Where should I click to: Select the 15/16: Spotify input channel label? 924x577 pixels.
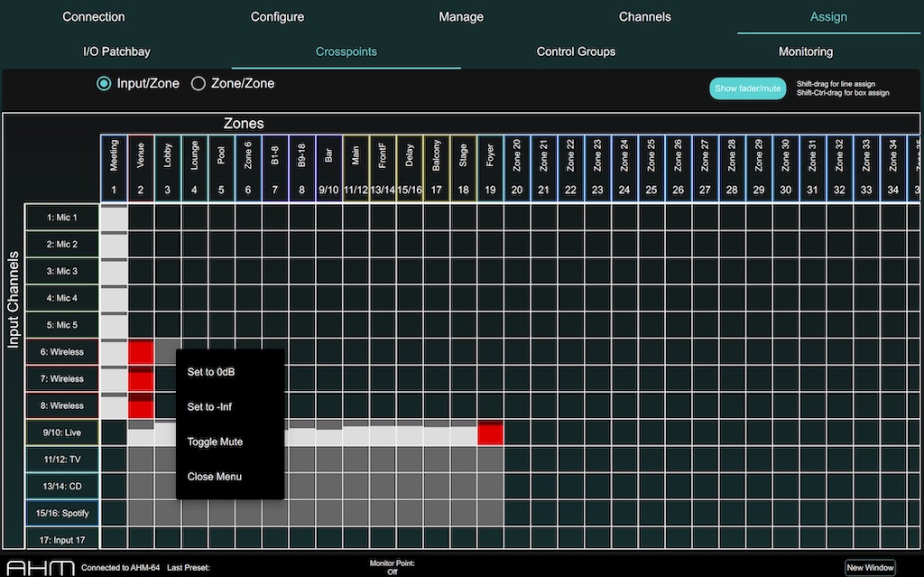pyautogui.click(x=62, y=514)
